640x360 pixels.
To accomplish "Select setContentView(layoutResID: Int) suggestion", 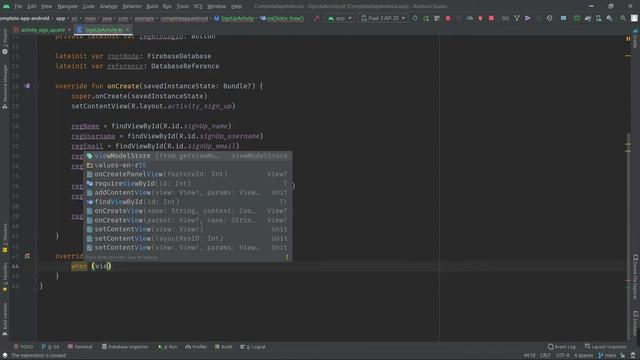I will pos(188,238).
